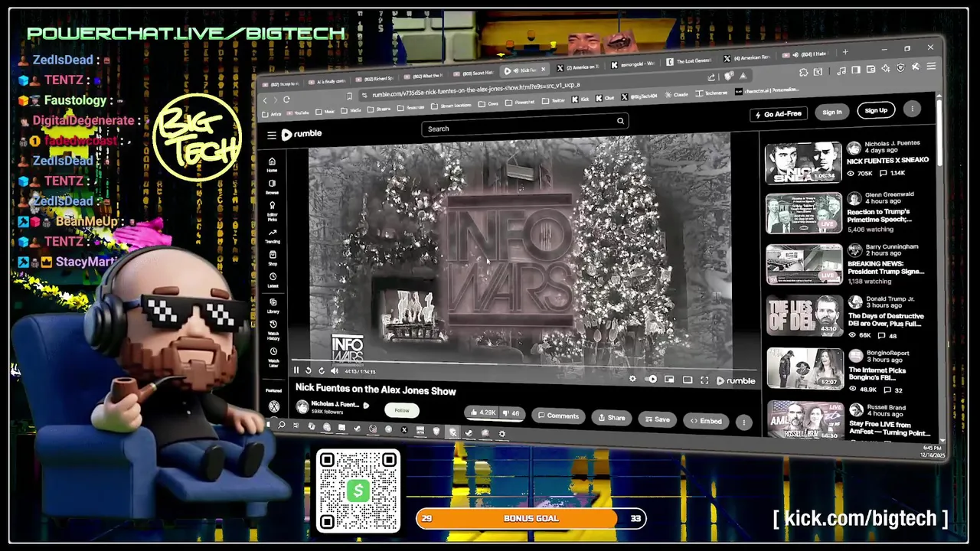The height and width of the screenshot is (551, 980).
Task: Open Bongino Report recommended video
Action: click(x=805, y=369)
